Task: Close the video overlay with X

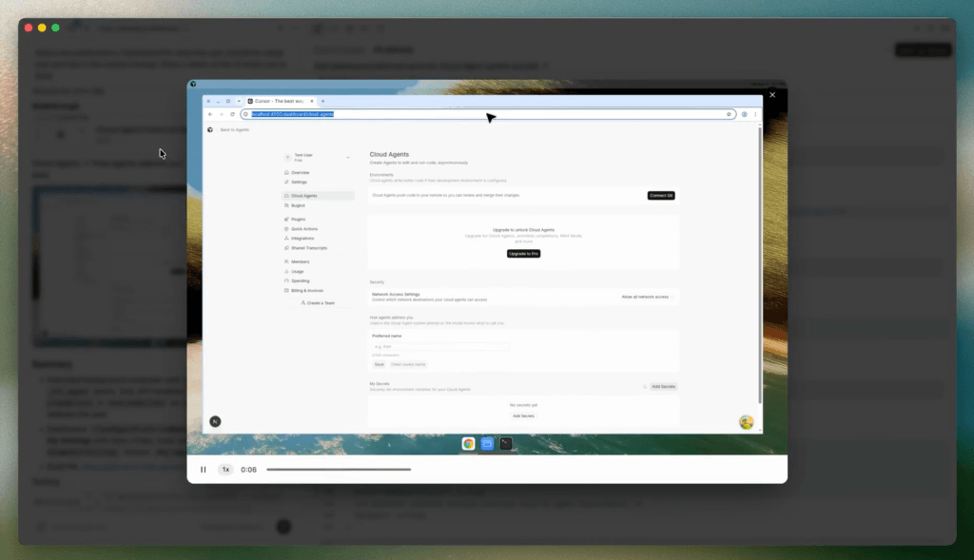Action: click(772, 95)
